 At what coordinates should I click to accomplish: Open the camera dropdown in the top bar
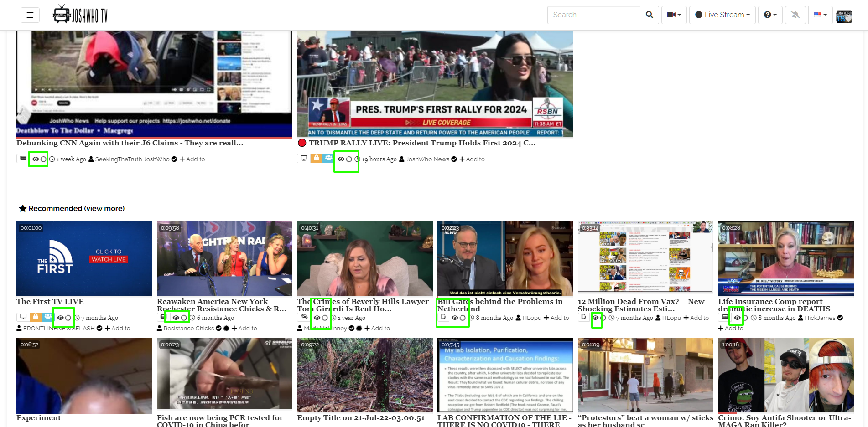[x=674, y=15]
